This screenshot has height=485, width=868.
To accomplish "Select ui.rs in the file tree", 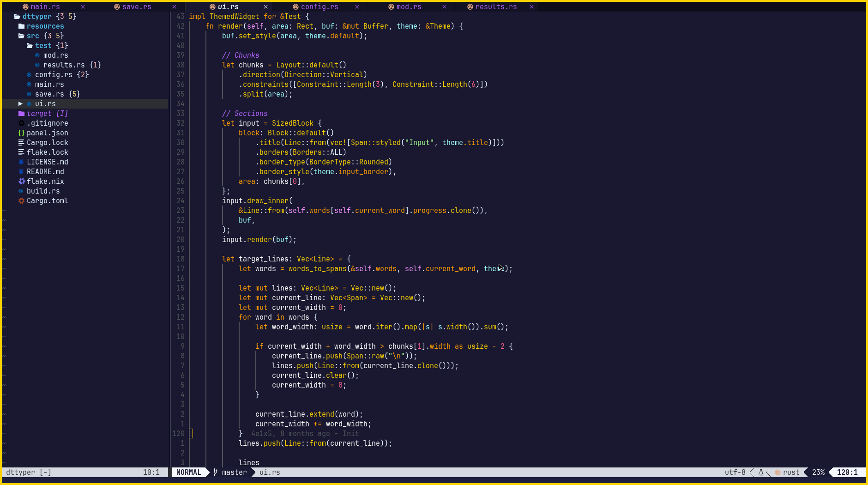I will point(45,104).
